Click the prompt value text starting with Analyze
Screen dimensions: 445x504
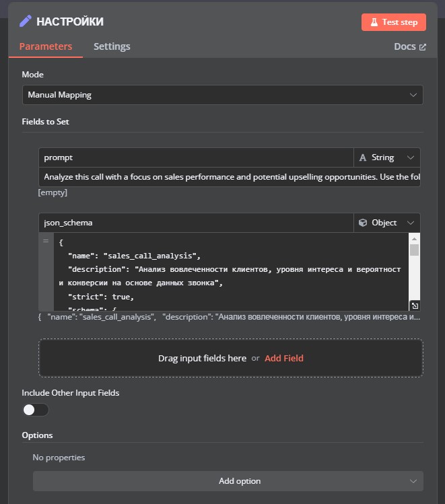point(230,177)
